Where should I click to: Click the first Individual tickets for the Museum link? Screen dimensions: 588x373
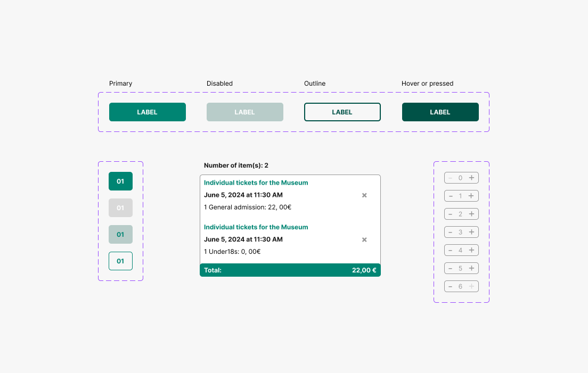click(256, 183)
